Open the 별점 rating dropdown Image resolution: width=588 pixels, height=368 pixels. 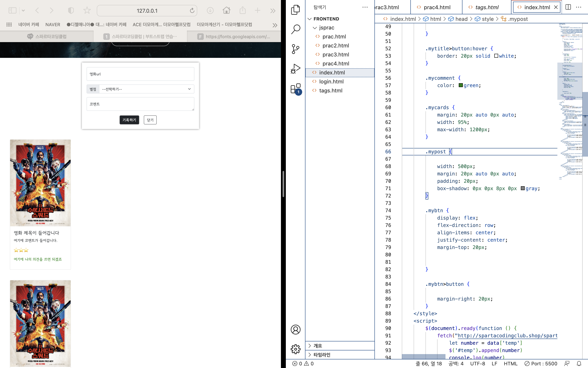point(147,89)
